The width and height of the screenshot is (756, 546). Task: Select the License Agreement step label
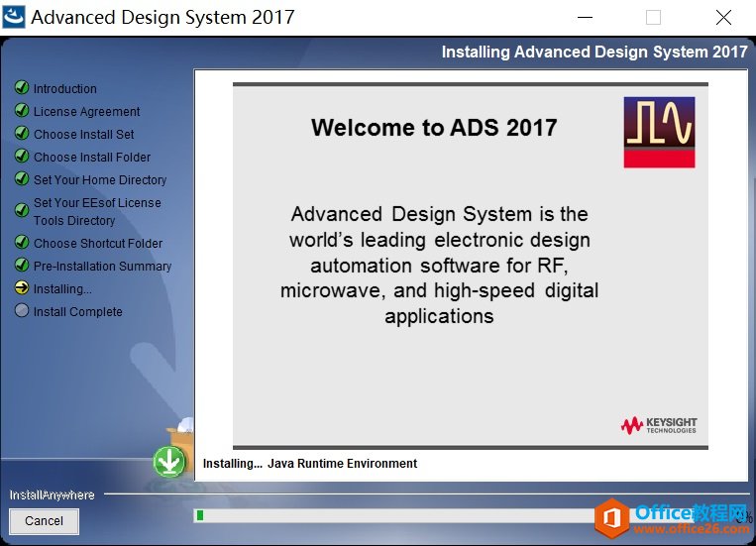pos(87,111)
